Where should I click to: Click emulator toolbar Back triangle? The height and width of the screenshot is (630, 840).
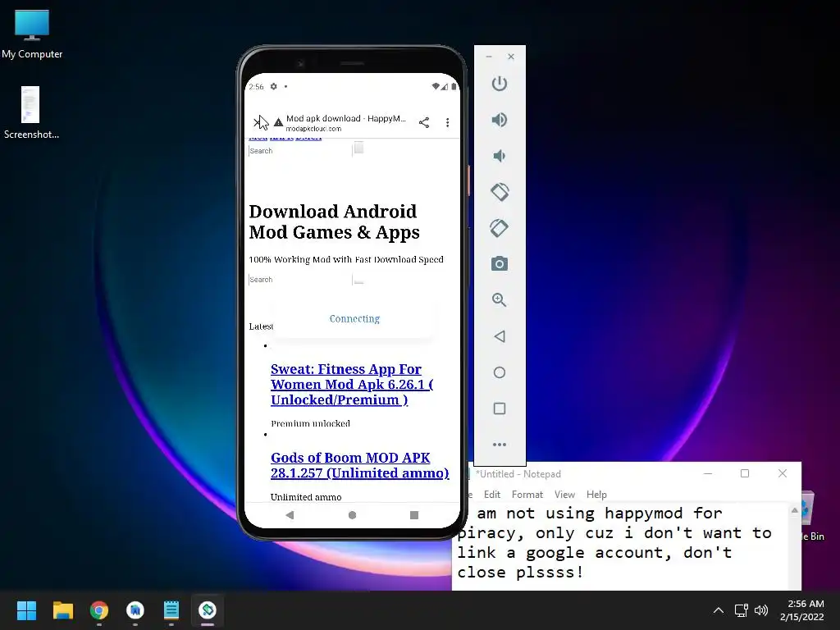pos(500,336)
